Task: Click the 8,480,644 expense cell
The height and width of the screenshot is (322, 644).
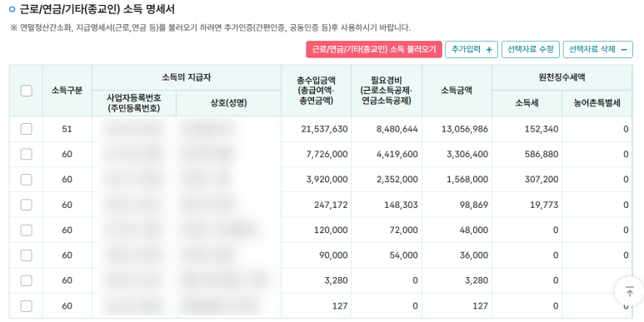Action: (387, 129)
